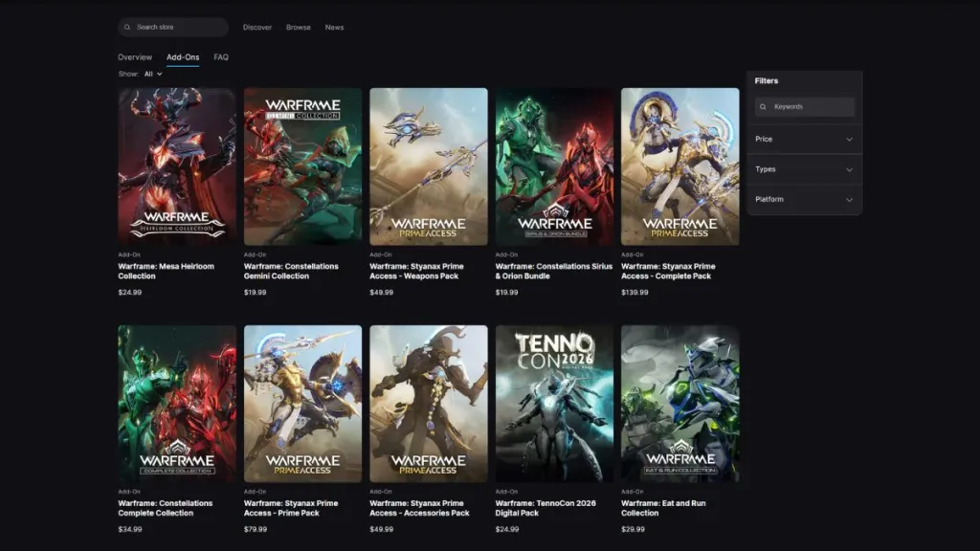The width and height of the screenshot is (980, 551).
Task: Open Styanax Prime Access Prime Pack cover
Action: (x=302, y=404)
